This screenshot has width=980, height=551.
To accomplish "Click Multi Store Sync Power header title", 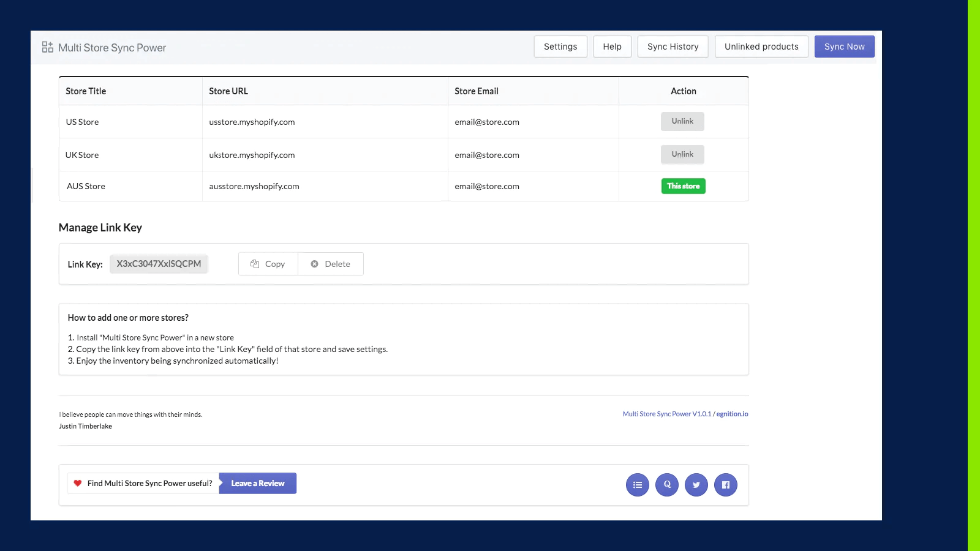I will [112, 48].
